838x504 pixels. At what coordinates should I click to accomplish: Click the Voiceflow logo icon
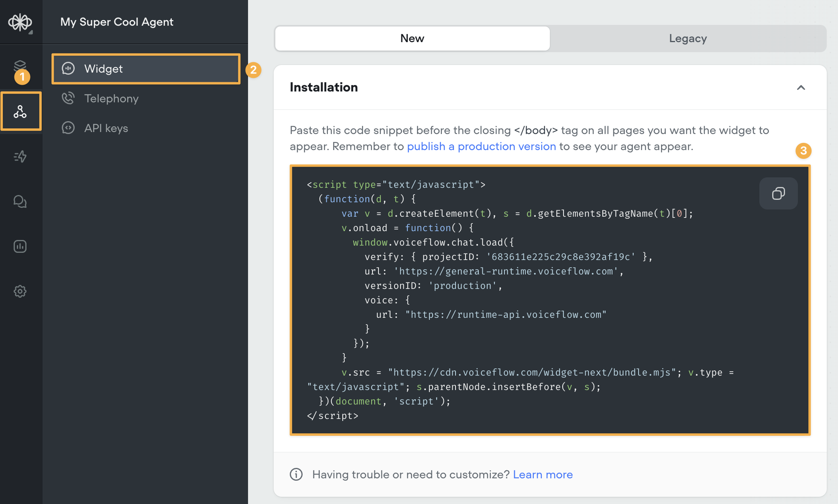click(20, 22)
